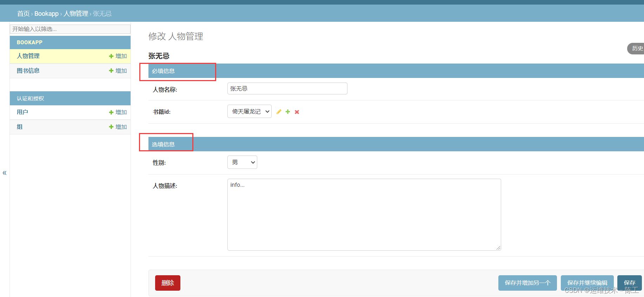Image resolution: width=644 pixels, height=297 pixels.
Task: Click the 保存 button
Action: point(630,283)
